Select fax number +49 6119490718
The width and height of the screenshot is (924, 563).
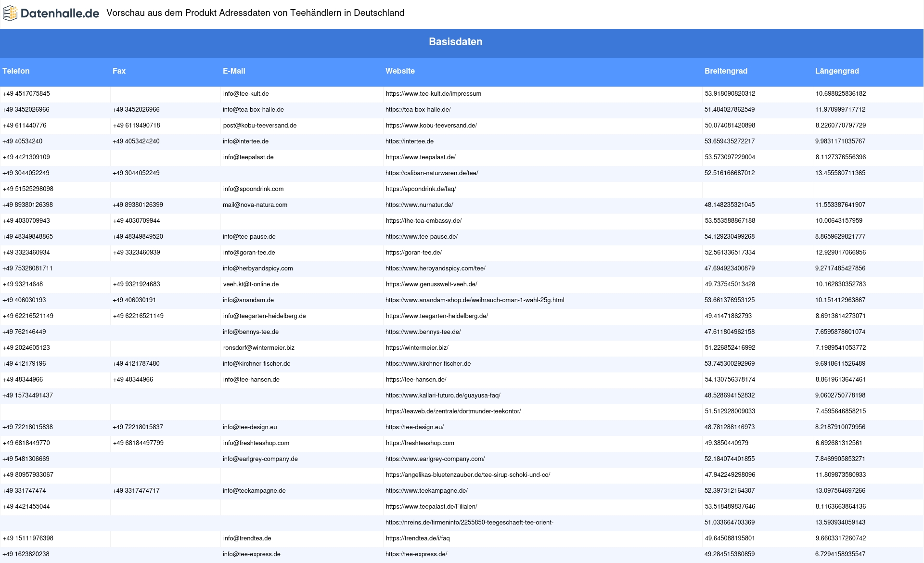point(137,126)
